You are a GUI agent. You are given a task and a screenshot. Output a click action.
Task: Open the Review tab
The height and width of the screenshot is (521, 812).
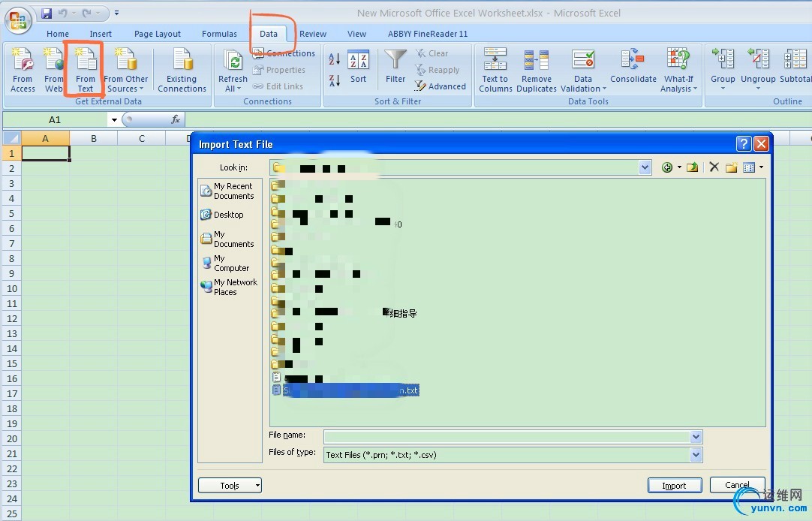point(313,34)
